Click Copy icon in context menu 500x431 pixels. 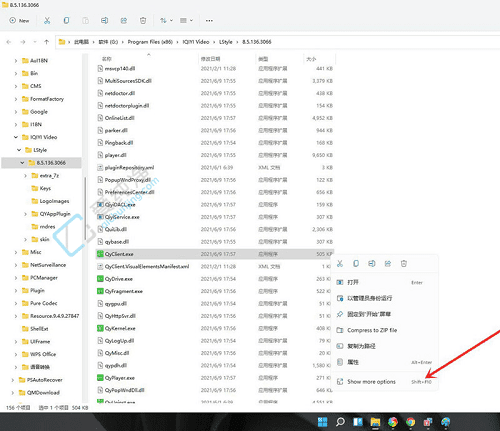[x=356, y=264]
